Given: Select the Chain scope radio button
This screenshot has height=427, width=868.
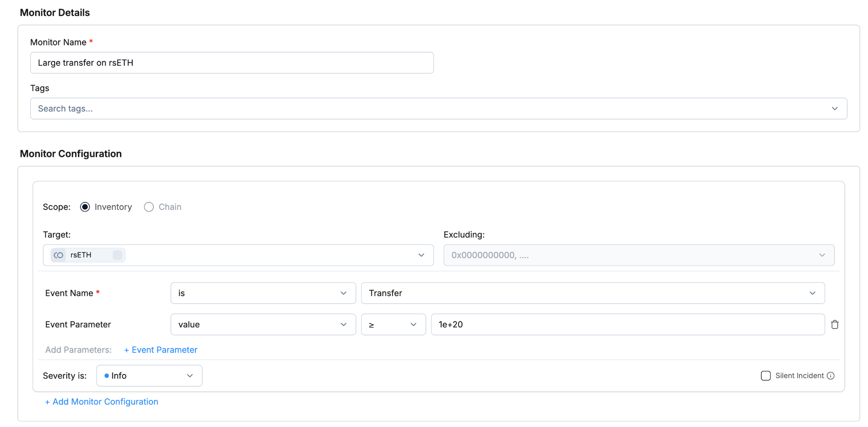Looking at the screenshot, I should click(149, 207).
